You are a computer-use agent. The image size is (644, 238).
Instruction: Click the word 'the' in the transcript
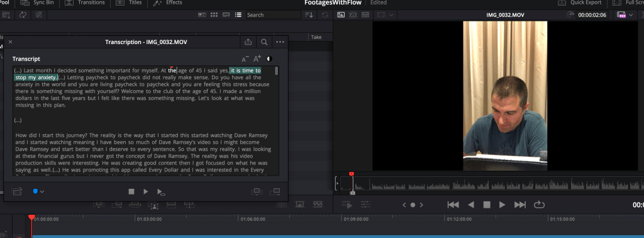[172, 71]
